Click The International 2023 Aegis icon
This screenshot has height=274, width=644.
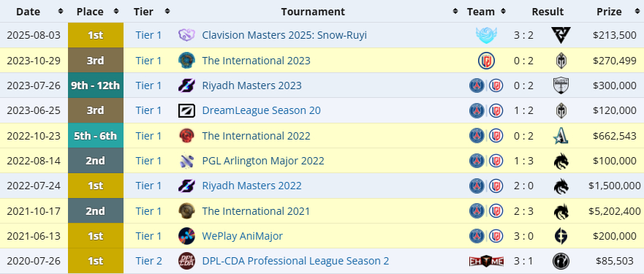pos(186,61)
